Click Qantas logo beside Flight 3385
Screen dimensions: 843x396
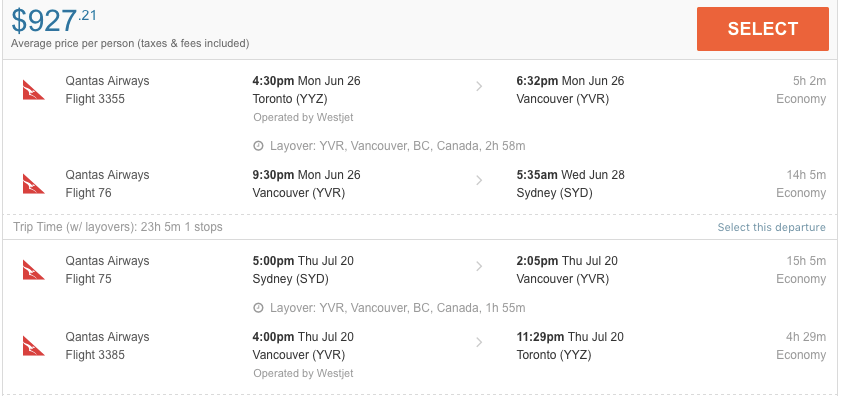pos(33,346)
